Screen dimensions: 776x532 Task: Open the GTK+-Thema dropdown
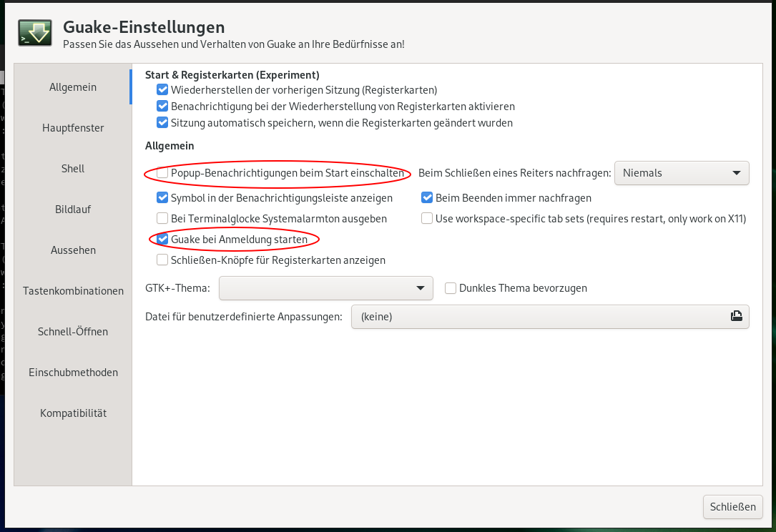coord(326,288)
